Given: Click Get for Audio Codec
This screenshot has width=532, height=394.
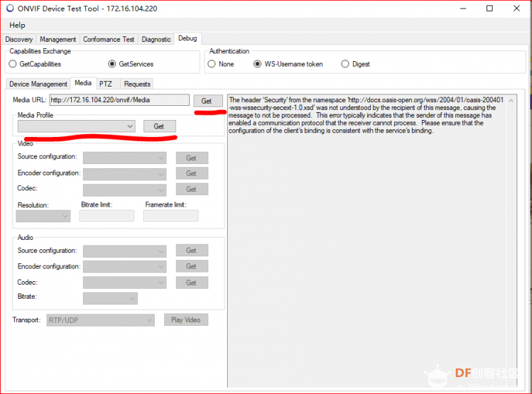Looking at the screenshot, I should (x=192, y=283).
